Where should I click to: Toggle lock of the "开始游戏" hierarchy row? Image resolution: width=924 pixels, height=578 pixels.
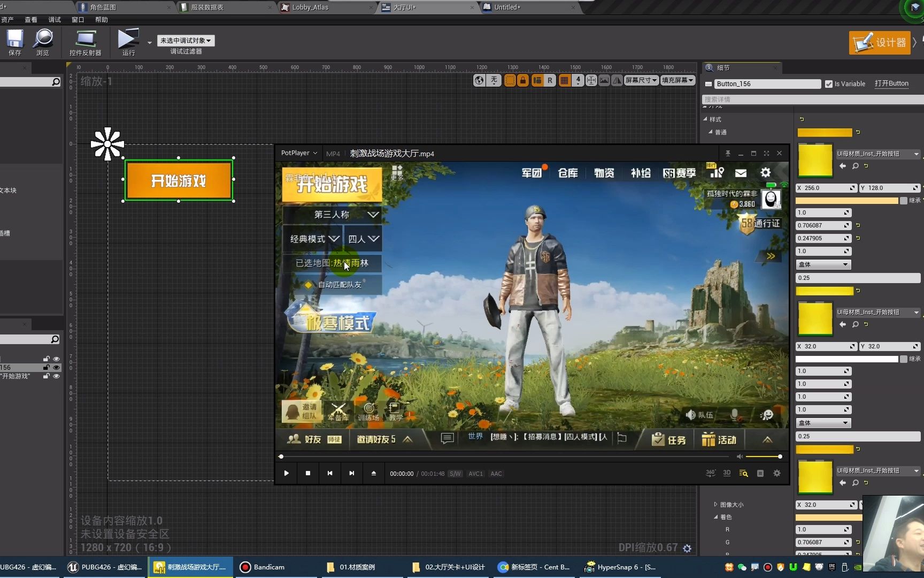click(x=47, y=376)
